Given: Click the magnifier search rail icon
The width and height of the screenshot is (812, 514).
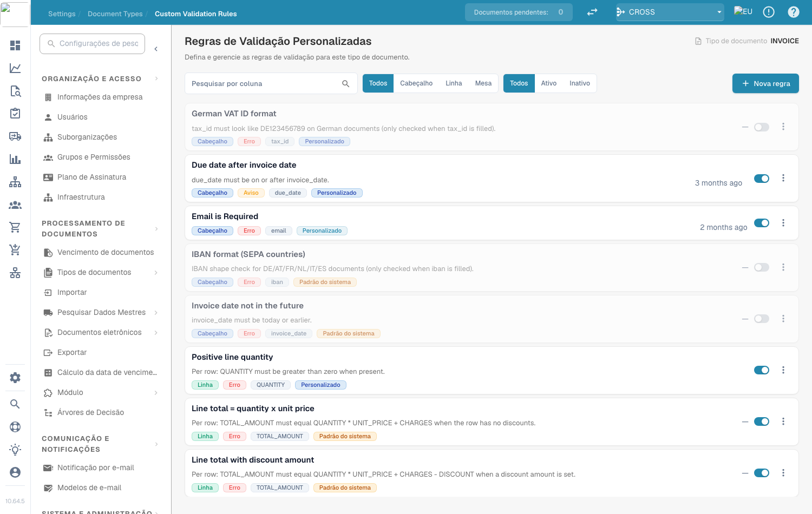Looking at the screenshot, I should (15, 404).
